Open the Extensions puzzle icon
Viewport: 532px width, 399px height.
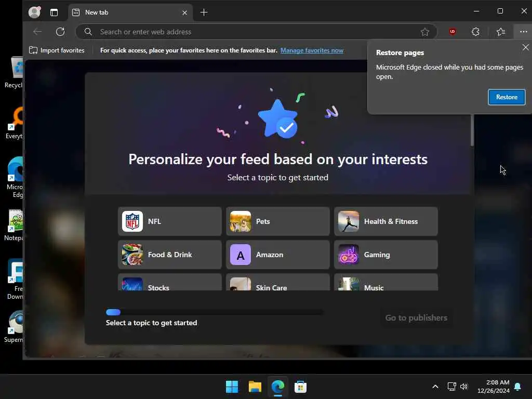pyautogui.click(x=476, y=32)
